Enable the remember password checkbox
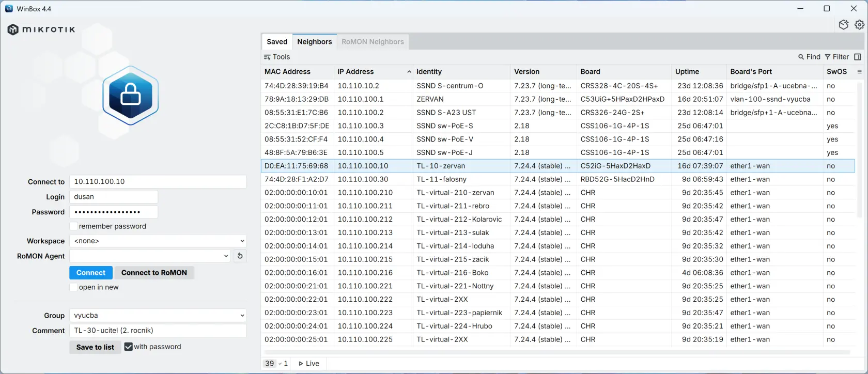 74,226
